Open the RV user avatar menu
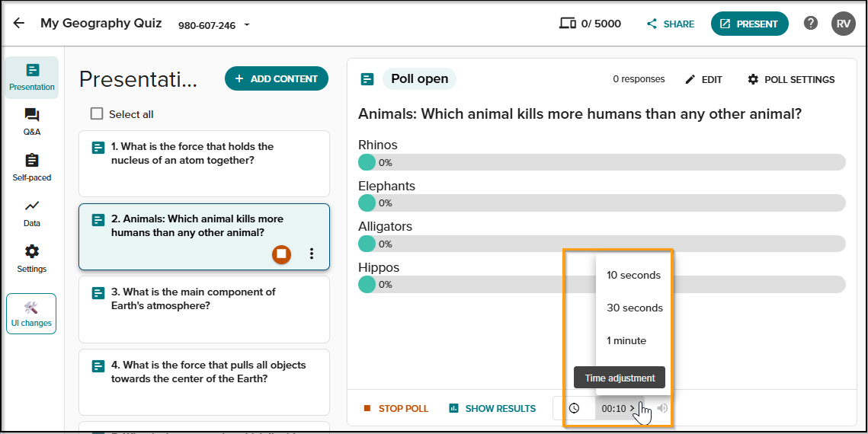Screen dimensions: 868x434 coord(843,24)
